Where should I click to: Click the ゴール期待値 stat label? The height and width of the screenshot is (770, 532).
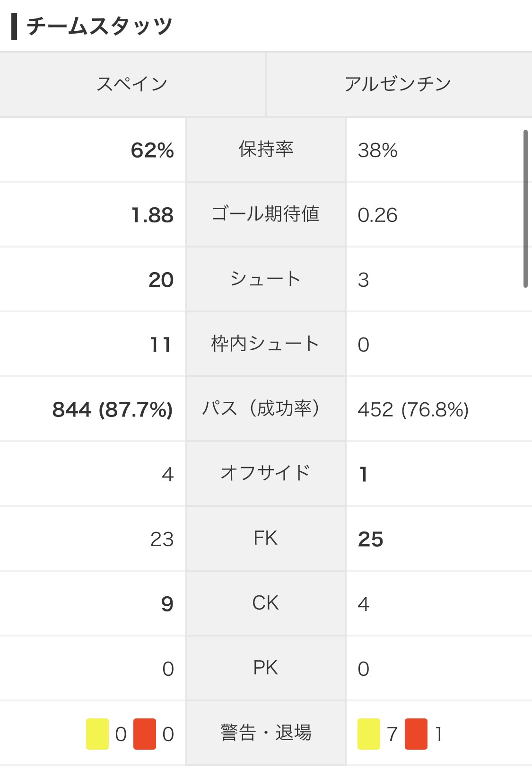point(266,214)
